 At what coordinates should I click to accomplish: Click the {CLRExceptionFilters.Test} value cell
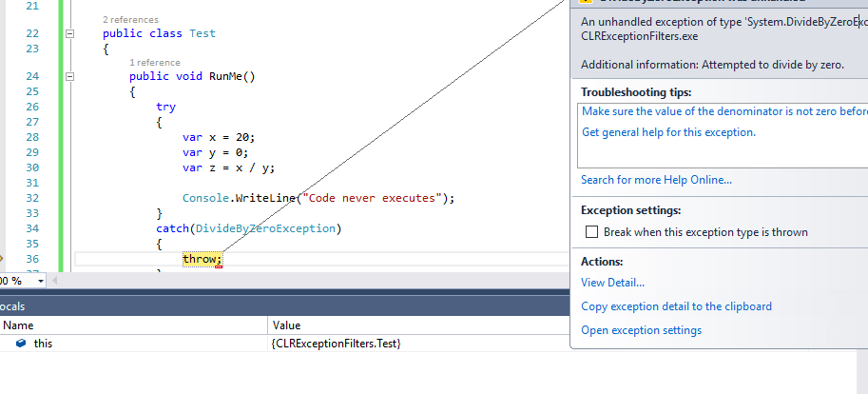pyautogui.click(x=336, y=344)
